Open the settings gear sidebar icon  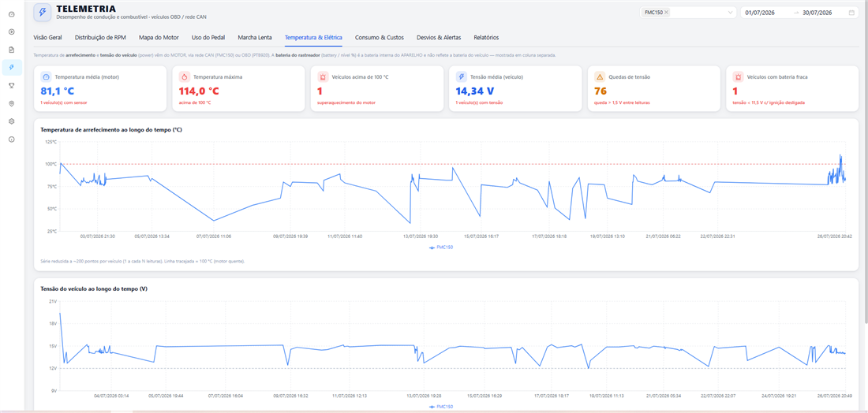tap(12, 121)
